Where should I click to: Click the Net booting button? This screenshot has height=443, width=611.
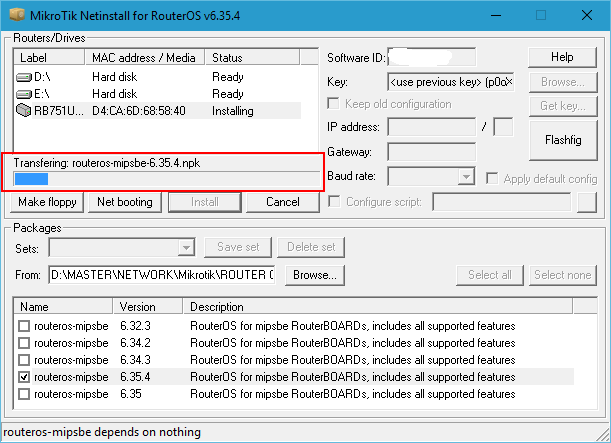125,202
